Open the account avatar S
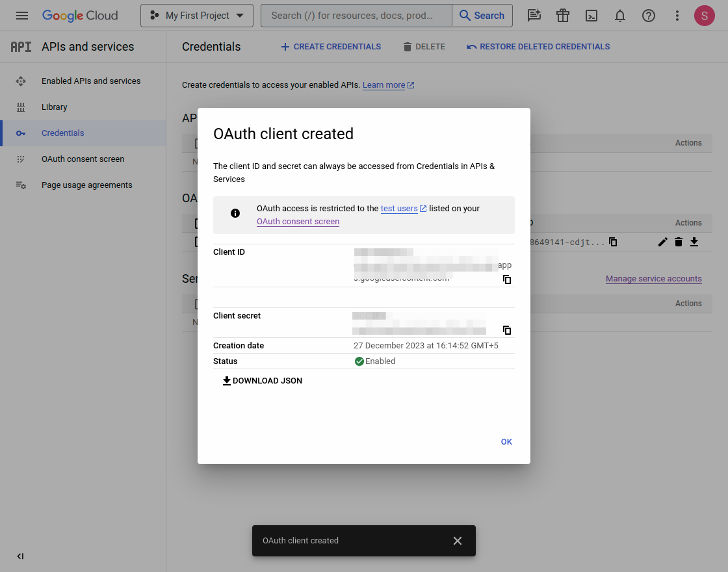Screen dimensions: 728x572 (x=705, y=16)
